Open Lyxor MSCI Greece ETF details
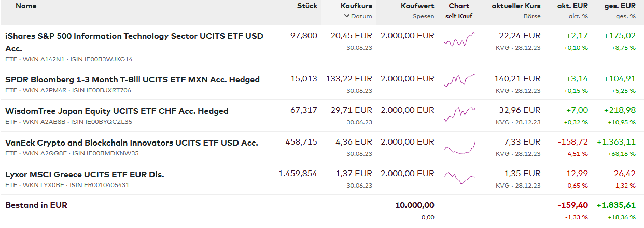The width and height of the screenshot is (644, 228). pos(85,175)
